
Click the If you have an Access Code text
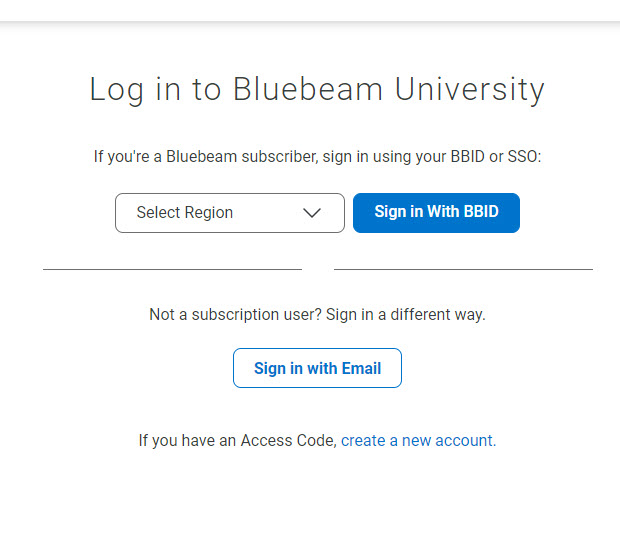pos(237,440)
